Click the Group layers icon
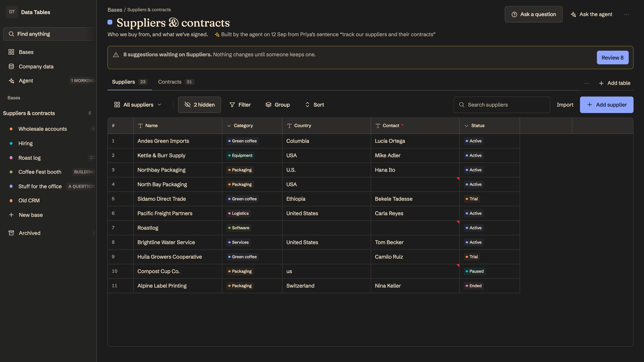This screenshot has width=644, height=362. click(x=268, y=105)
